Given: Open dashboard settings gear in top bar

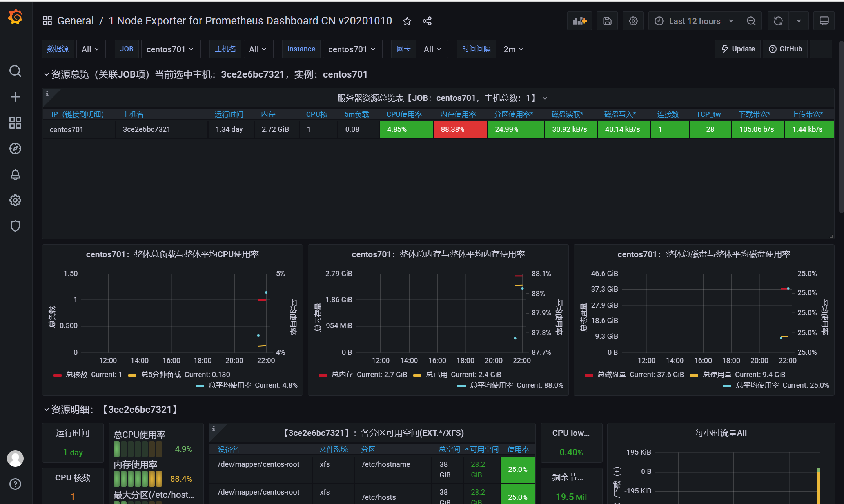Looking at the screenshot, I should (x=633, y=21).
